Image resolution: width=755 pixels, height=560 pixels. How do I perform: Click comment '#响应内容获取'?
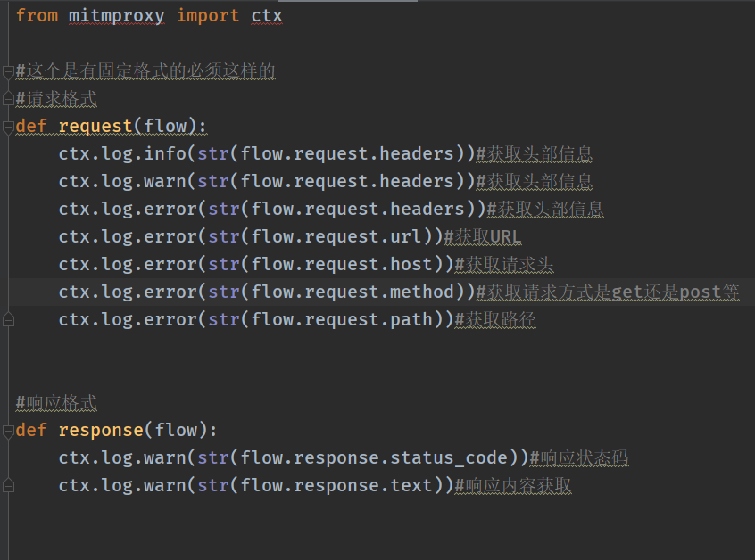tap(513, 485)
